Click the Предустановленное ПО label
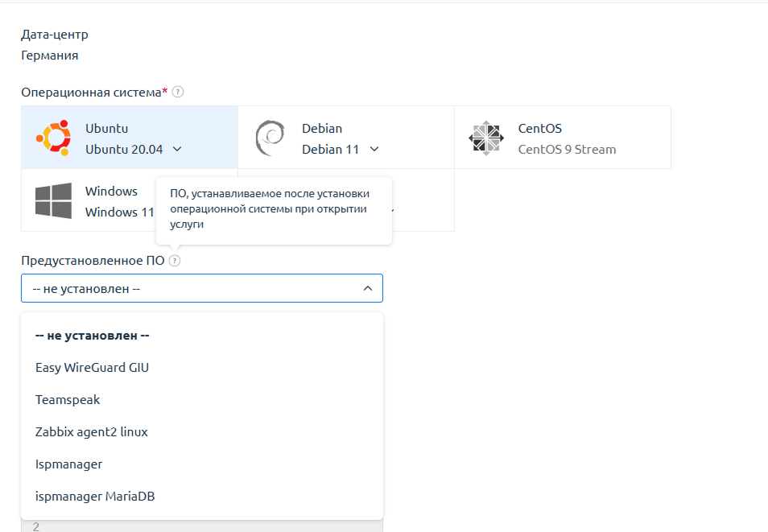The image size is (768, 532). coord(93,261)
